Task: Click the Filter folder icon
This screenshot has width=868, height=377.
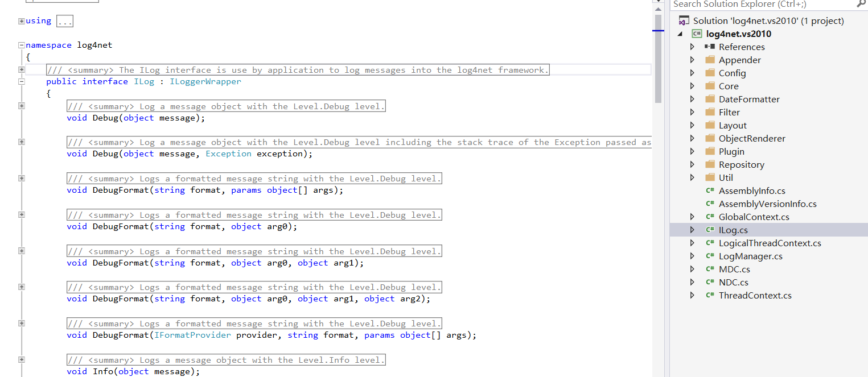Action: (x=710, y=112)
